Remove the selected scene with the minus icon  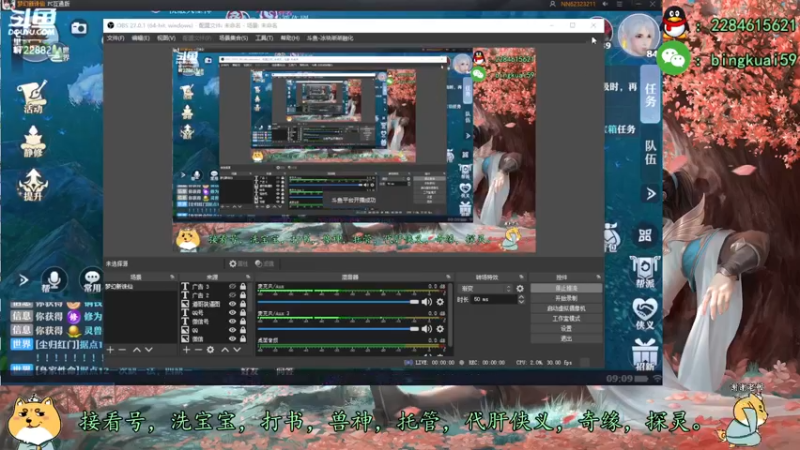(122, 349)
